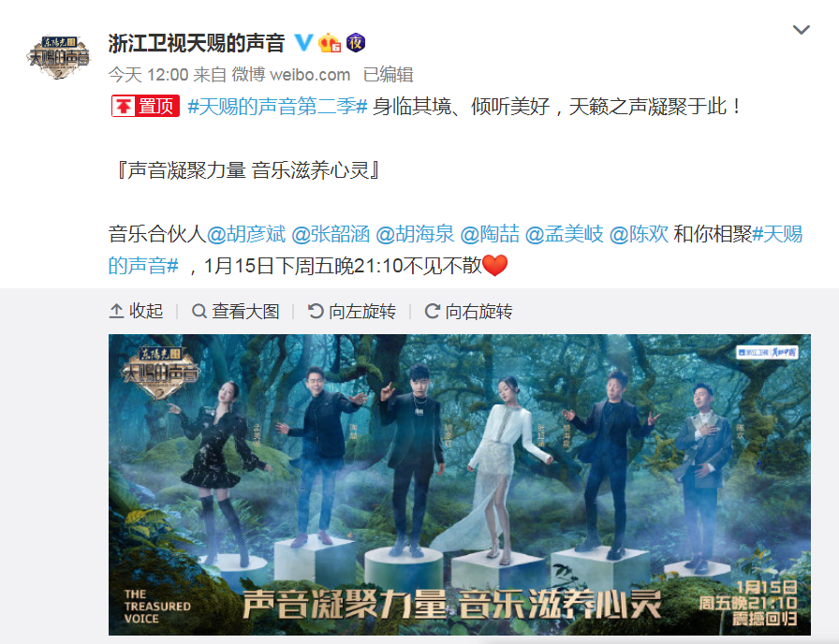
Task: Open mention @陈欢
Action: (x=639, y=234)
